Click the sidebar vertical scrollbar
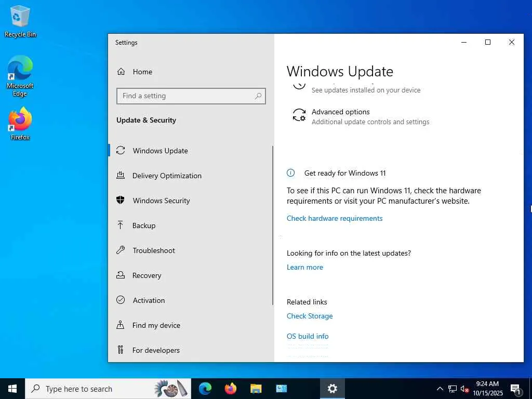 [x=272, y=225]
